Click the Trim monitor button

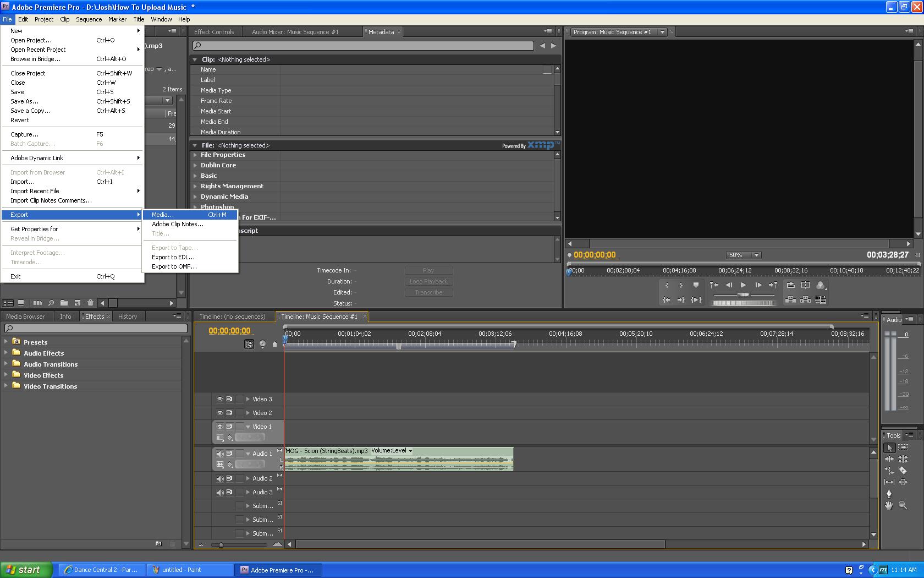pos(821,300)
